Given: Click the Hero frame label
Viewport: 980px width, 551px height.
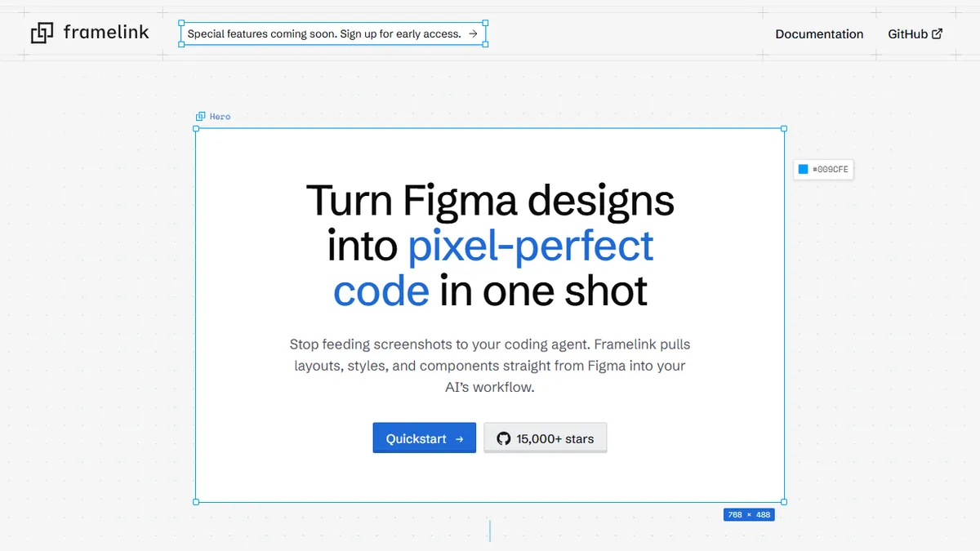Looking at the screenshot, I should (220, 117).
